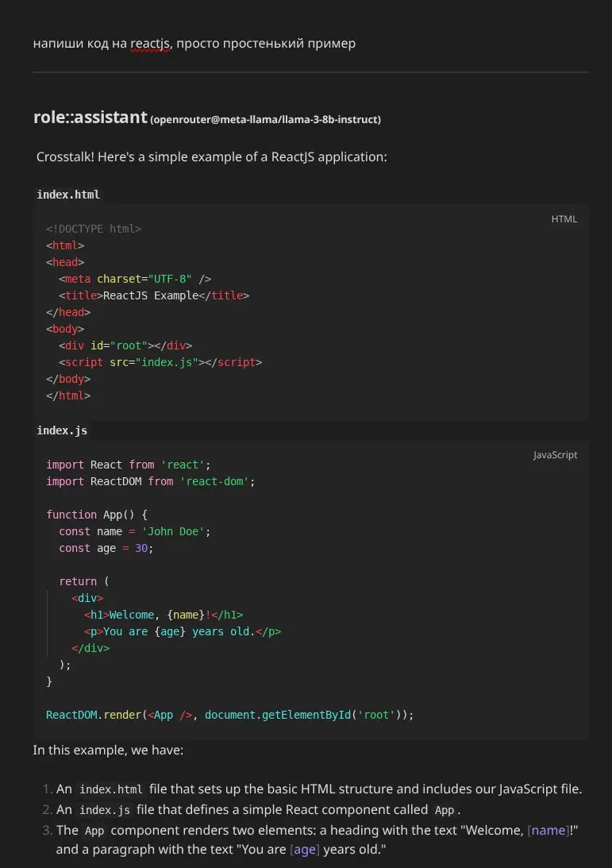Click the inline index.html code in list item 1
The image size is (612, 868).
(111, 789)
